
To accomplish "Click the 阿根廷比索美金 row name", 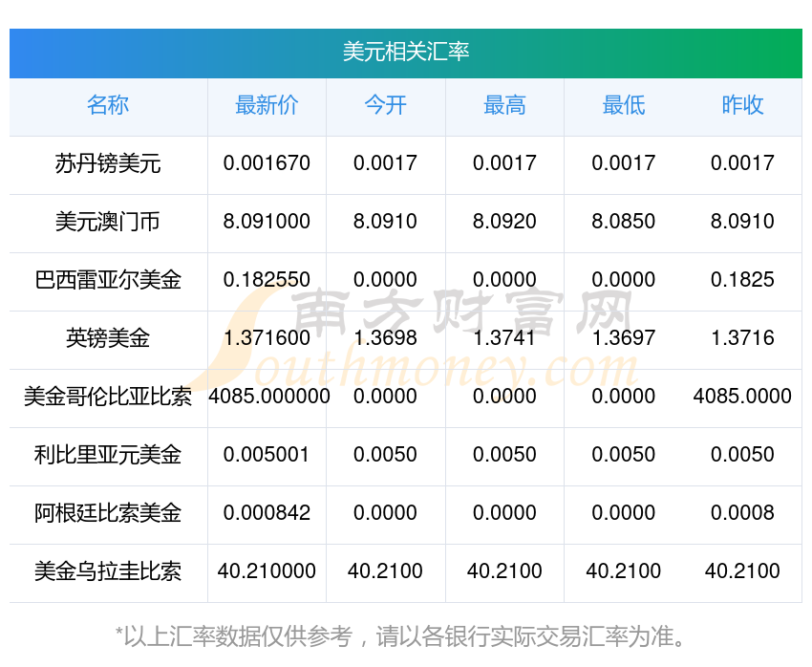I will pos(108,513).
